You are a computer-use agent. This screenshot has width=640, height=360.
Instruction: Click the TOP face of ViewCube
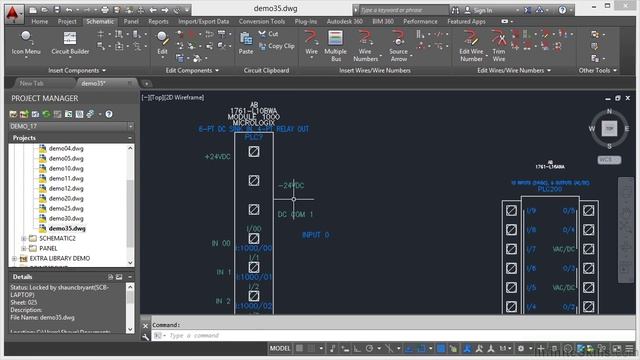[609, 129]
